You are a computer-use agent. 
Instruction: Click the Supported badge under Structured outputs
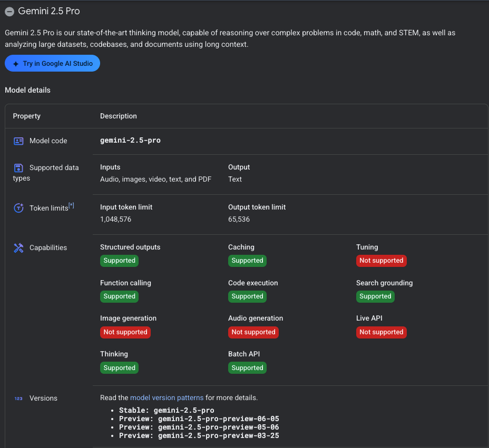(119, 261)
